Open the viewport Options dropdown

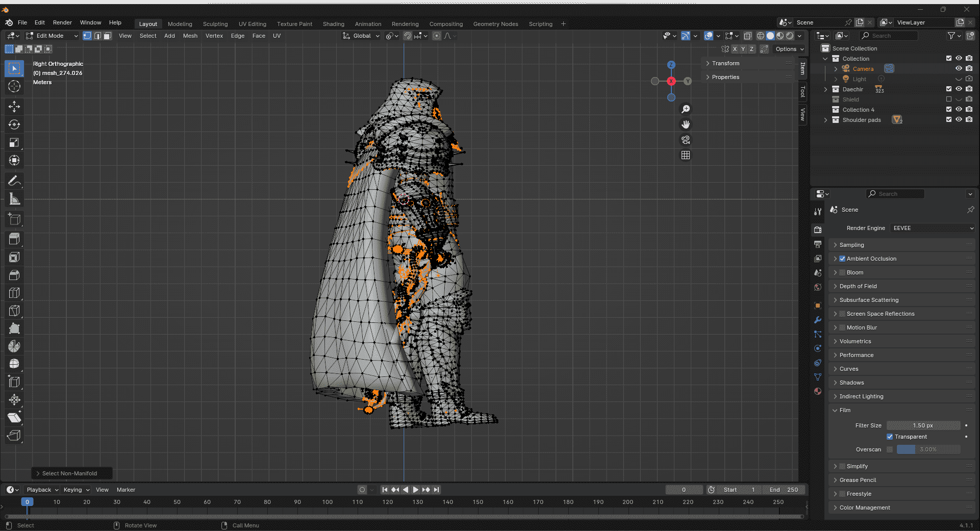point(789,49)
